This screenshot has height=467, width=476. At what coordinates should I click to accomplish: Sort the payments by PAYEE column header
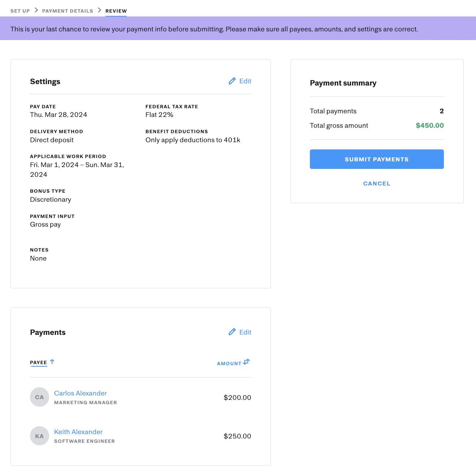coord(38,362)
